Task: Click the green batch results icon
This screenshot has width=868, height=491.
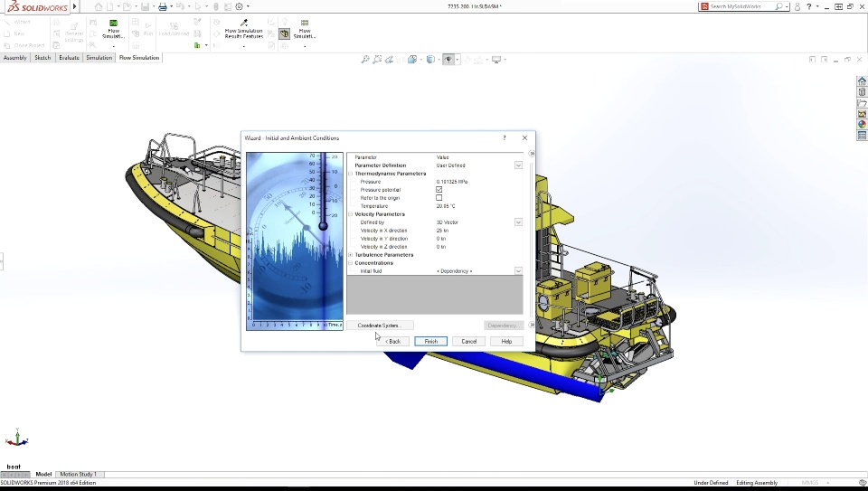Action: [197, 45]
